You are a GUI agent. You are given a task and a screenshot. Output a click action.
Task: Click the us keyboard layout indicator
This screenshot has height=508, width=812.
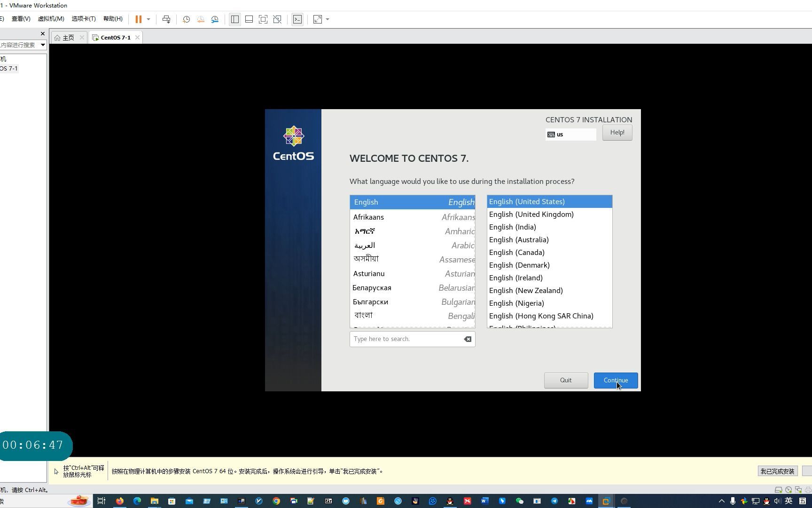570,135
